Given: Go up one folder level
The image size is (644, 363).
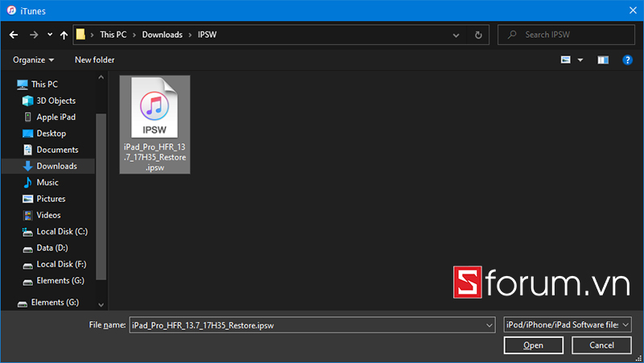Looking at the screenshot, I should pyautogui.click(x=64, y=35).
